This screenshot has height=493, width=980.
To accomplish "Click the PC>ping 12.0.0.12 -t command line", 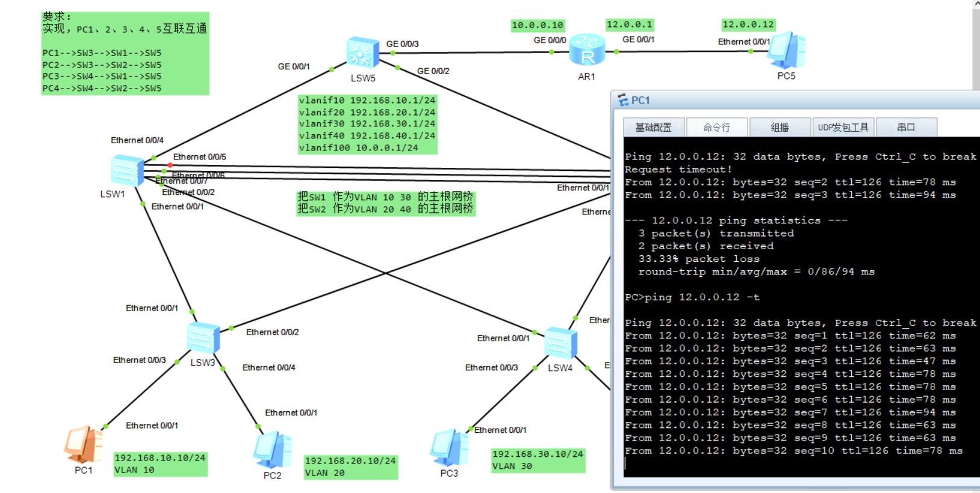I will (692, 297).
